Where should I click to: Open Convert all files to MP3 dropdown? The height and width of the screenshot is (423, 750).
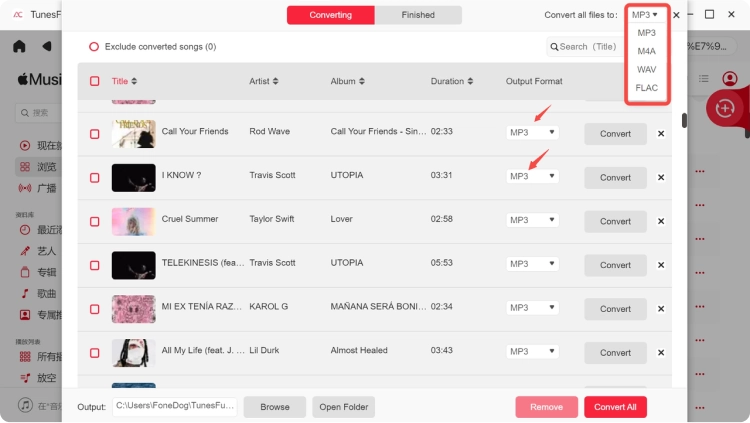645,15
